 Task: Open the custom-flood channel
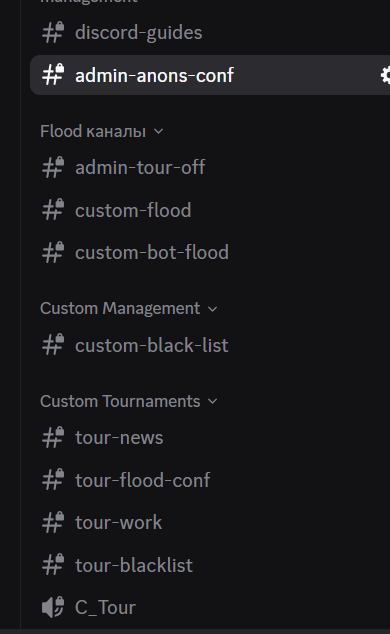[210, 210]
